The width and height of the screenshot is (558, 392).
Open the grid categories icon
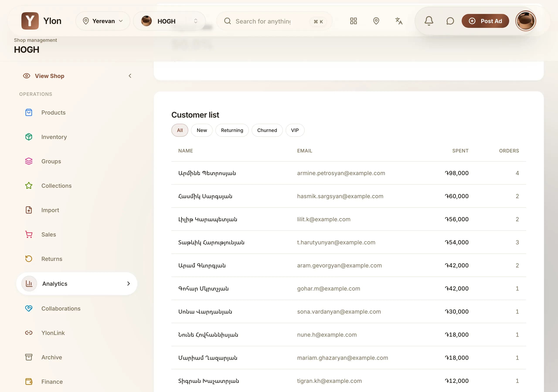click(x=353, y=21)
